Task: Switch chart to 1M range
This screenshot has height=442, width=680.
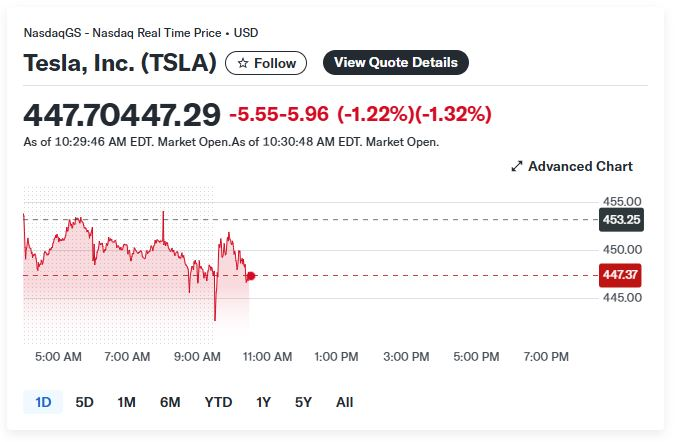Action: pos(126,402)
